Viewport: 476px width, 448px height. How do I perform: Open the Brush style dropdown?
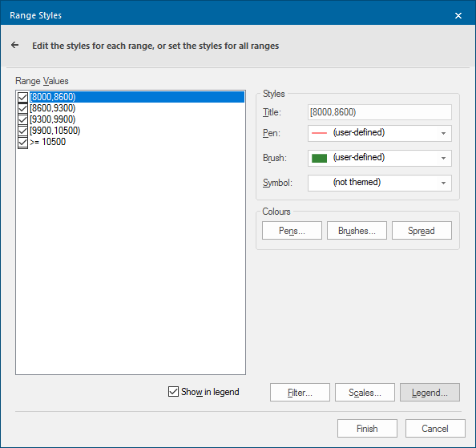point(380,158)
